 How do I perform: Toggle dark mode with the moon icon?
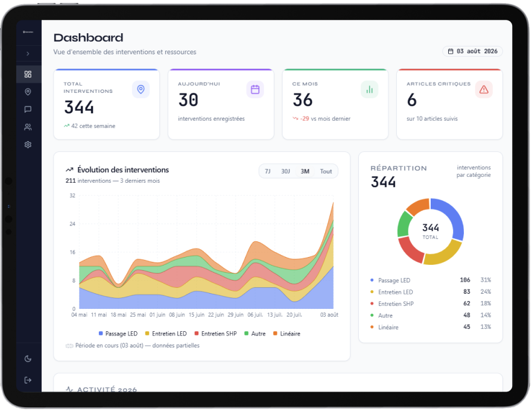coord(28,359)
